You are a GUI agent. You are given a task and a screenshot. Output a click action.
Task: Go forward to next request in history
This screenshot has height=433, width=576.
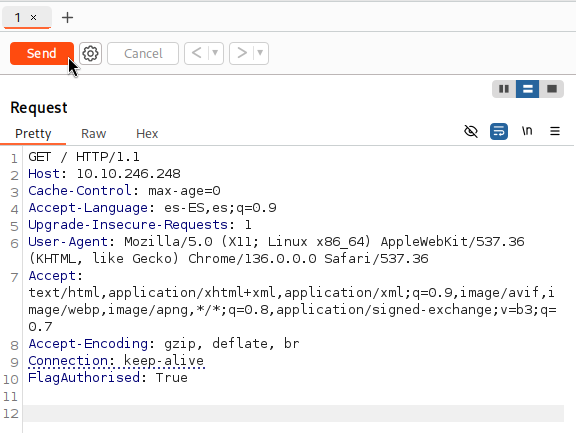coord(242,53)
